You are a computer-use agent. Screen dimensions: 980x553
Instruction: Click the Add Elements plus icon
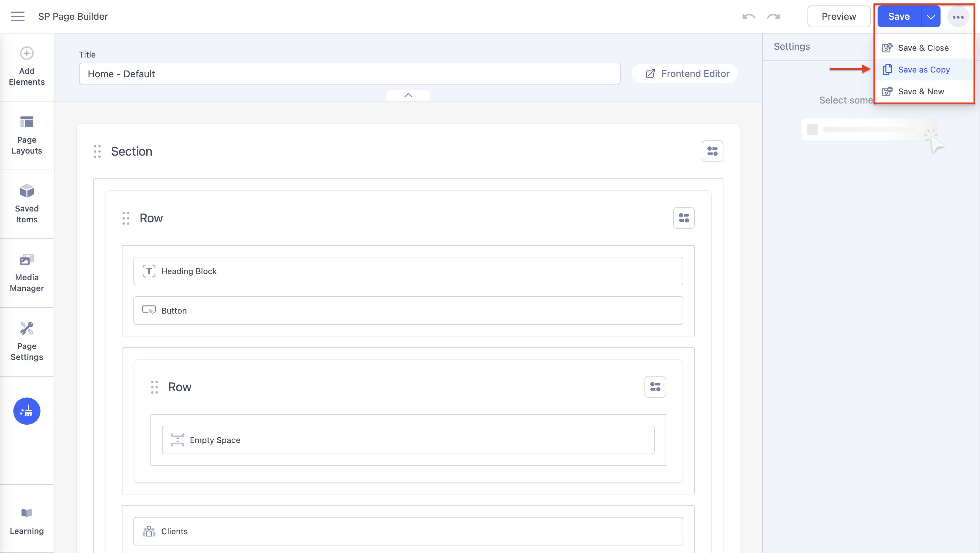coord(27,53)
